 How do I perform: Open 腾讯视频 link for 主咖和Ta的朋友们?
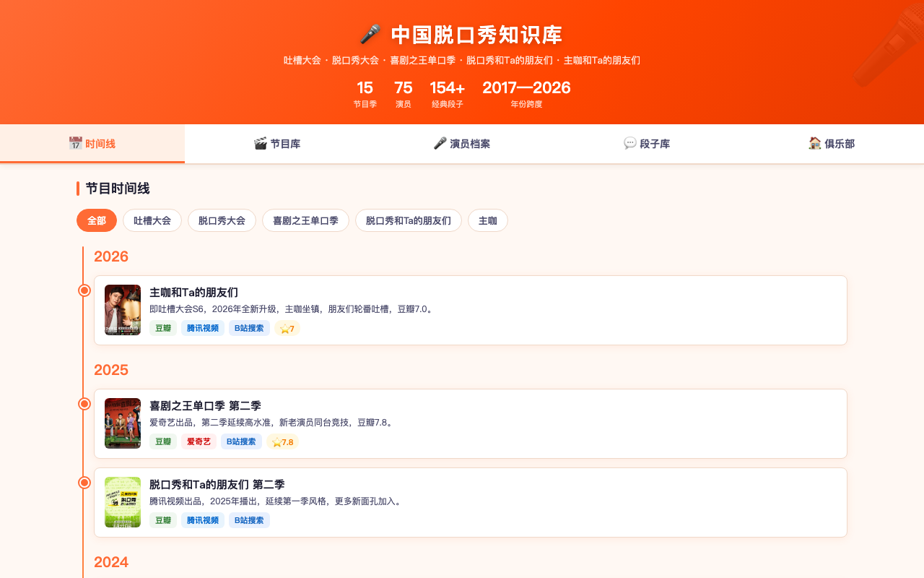coord(203,328)
